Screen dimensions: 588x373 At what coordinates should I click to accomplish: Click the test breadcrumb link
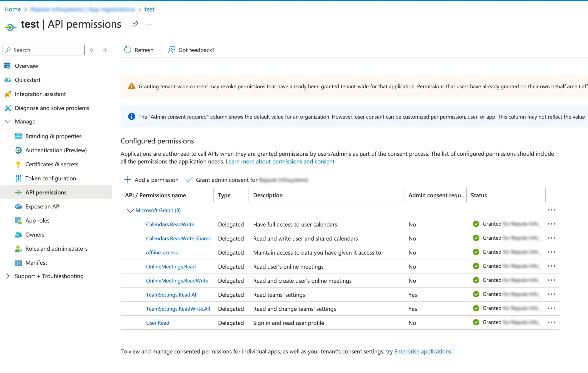(x=149, y=9)
